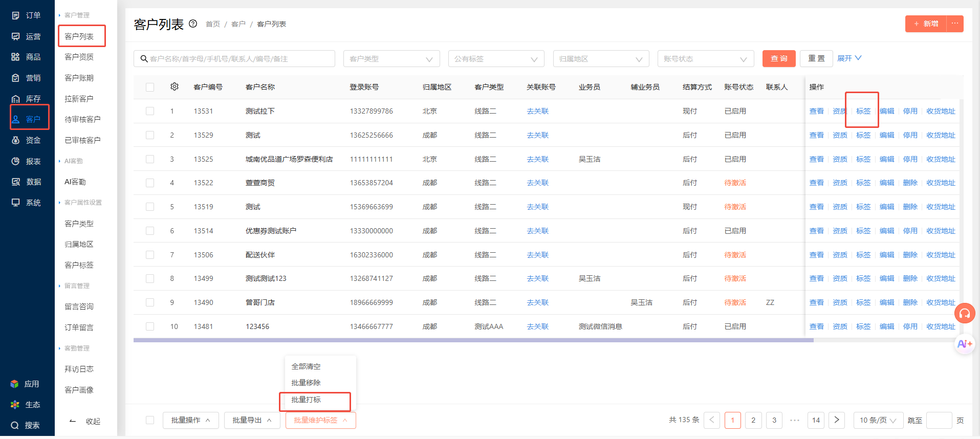Launch the AI+ assistant floating button
Viewport: 980px width, 439px height.
[x=965, y=344]
